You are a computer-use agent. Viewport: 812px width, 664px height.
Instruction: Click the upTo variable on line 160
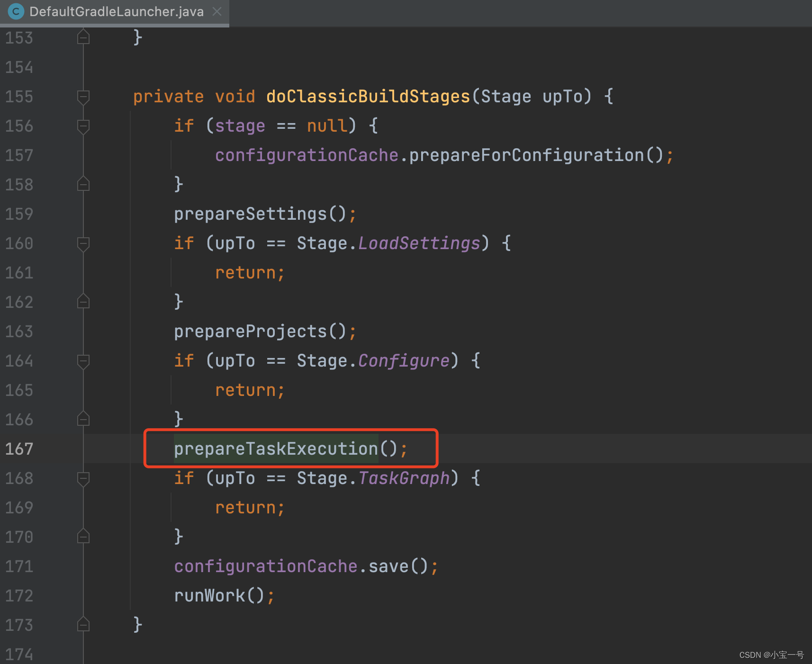pyautogui.click(x=235, y=243)
